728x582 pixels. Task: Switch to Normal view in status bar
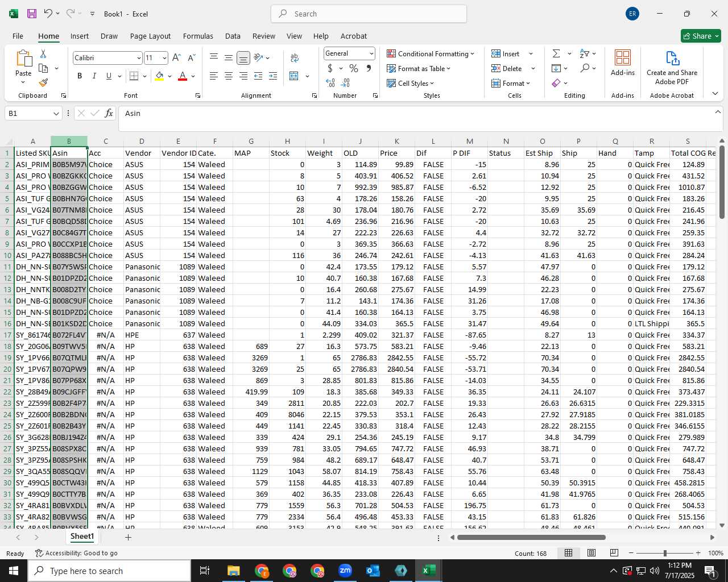pos(568,553)
